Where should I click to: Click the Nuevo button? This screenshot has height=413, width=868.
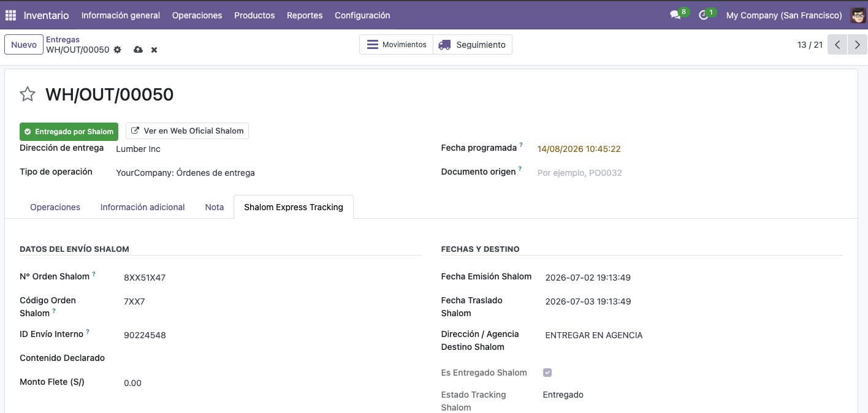[24, 45]
